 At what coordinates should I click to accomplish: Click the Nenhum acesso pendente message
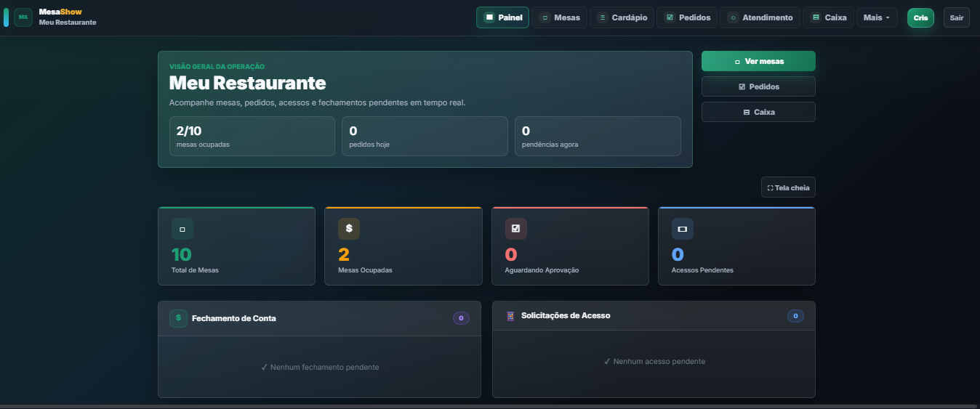pyautogui.click(x=654, y=361)
